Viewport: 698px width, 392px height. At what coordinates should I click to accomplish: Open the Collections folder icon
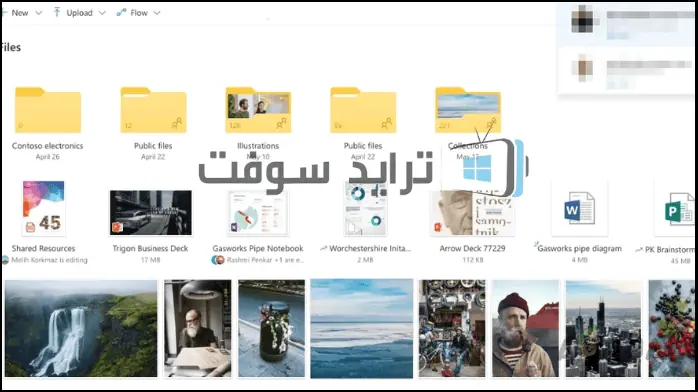468,110
